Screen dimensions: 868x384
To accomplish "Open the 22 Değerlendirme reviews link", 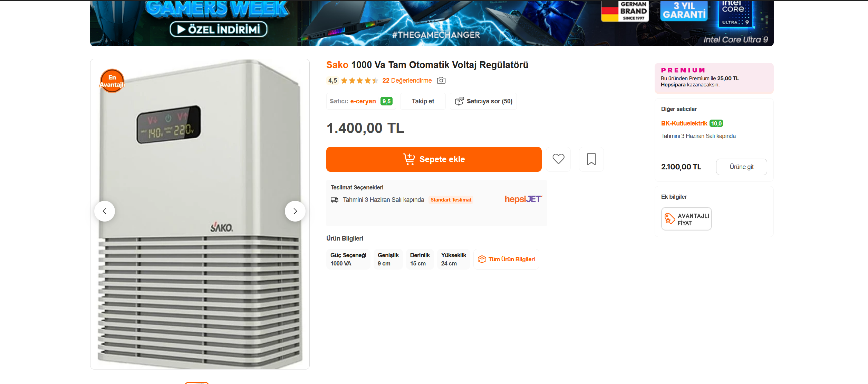I will click(407, 81).
